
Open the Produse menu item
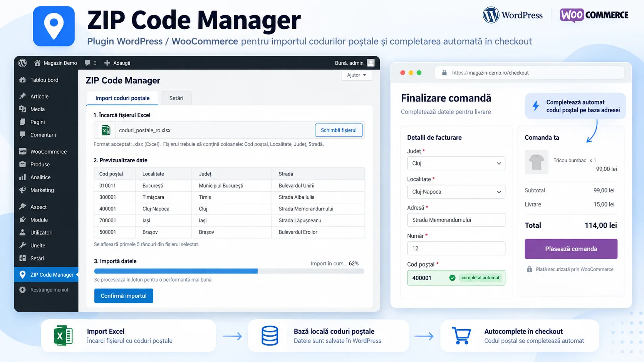click(46, 164)
